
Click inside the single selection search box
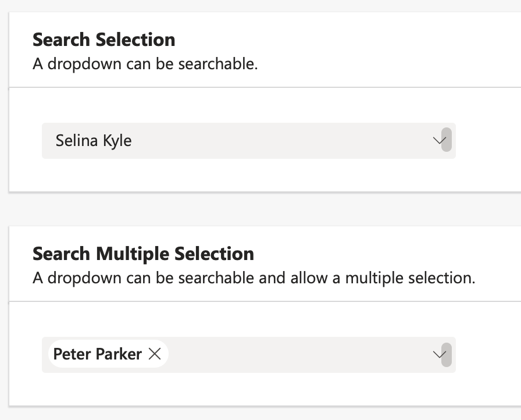coord(249,141)
